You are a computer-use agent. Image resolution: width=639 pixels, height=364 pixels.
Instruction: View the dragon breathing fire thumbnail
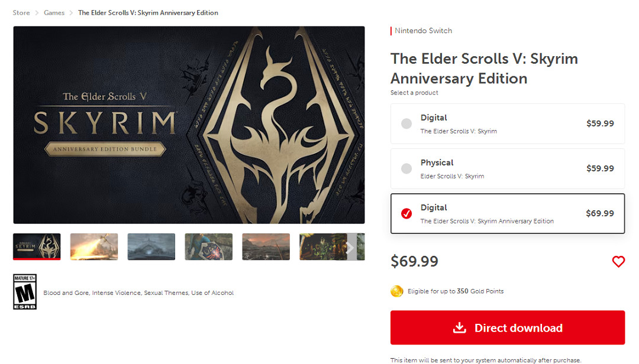click(x=94, y=246)
